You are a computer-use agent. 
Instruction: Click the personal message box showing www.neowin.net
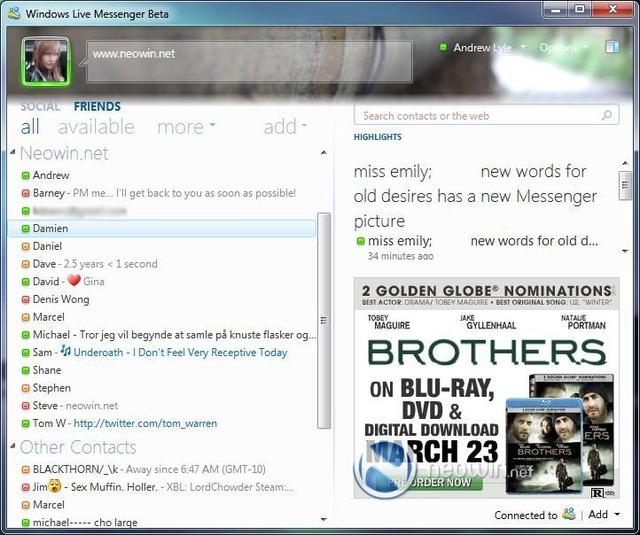point(249,62)
